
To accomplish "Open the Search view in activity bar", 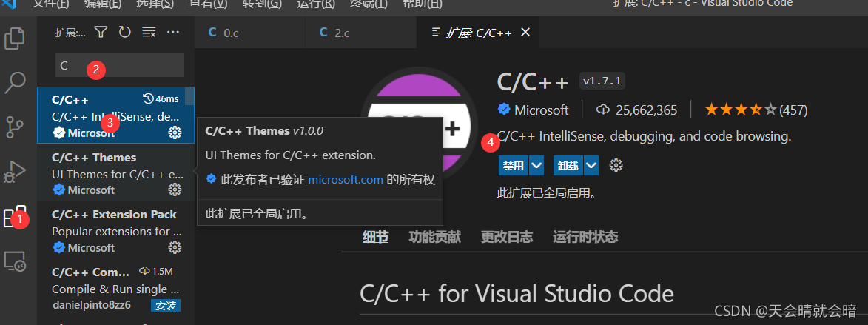I will coord(15,82).
